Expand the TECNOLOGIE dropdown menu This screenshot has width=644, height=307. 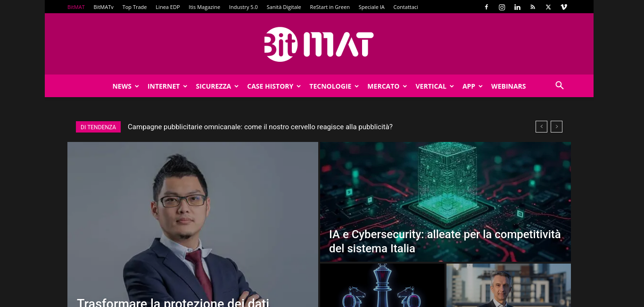[334, 86]
